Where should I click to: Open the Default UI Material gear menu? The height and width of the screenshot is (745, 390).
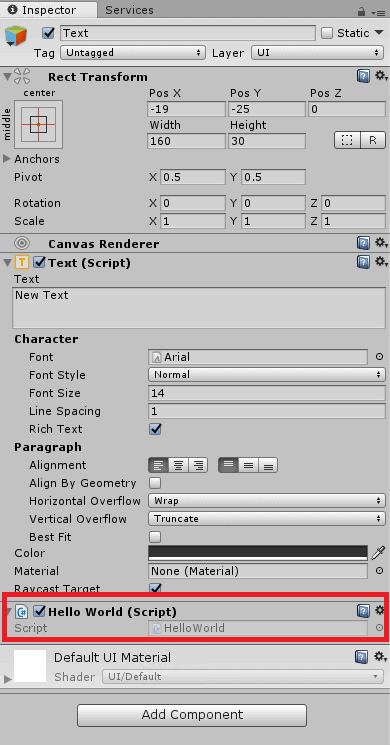[x=381, y=657]
